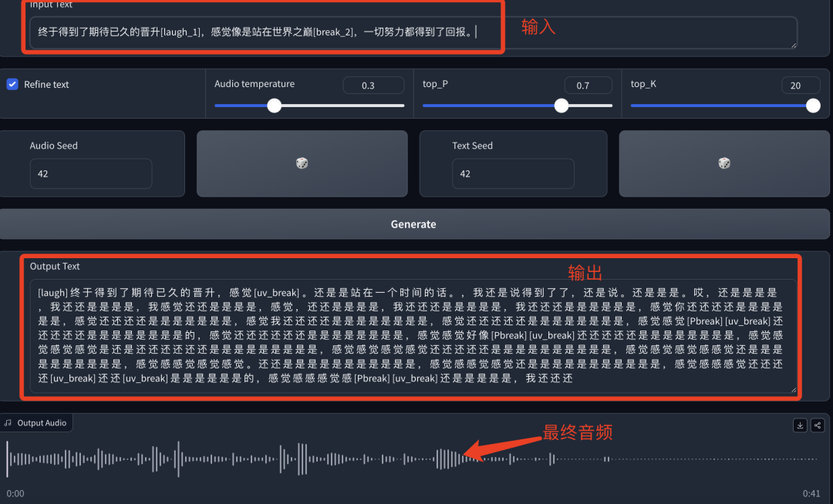Click the Output Audio label

tap(42, 423)
